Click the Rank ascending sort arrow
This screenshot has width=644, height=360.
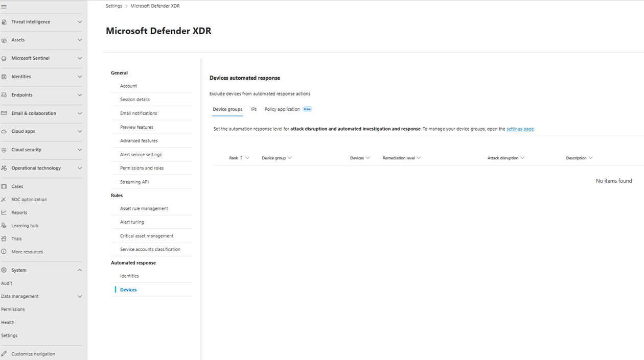(x=241, y=158)
